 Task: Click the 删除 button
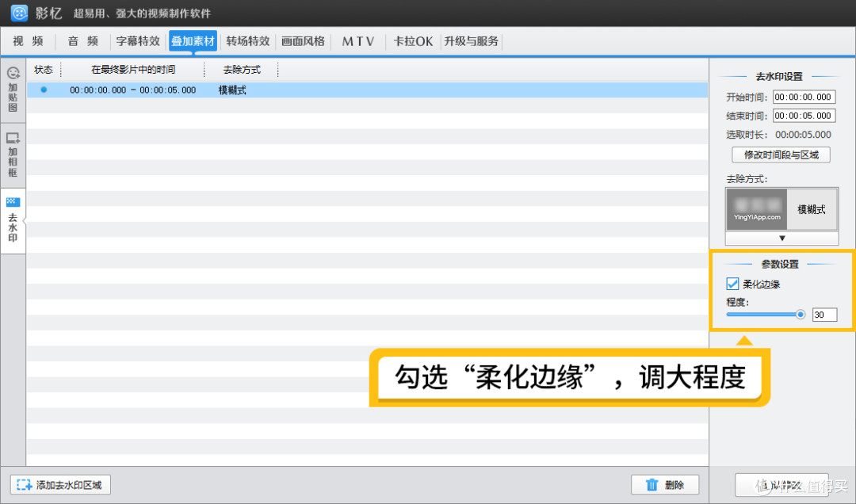point(665,485)
